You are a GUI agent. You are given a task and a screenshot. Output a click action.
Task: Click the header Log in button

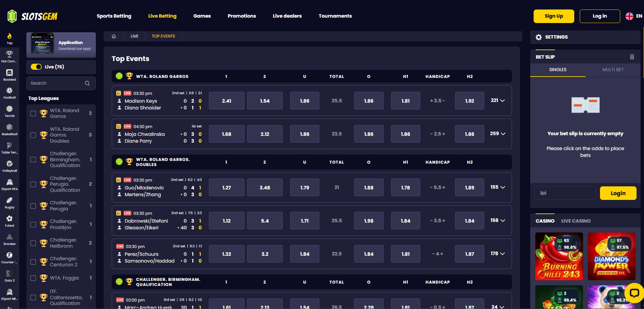tap(600, 16)
